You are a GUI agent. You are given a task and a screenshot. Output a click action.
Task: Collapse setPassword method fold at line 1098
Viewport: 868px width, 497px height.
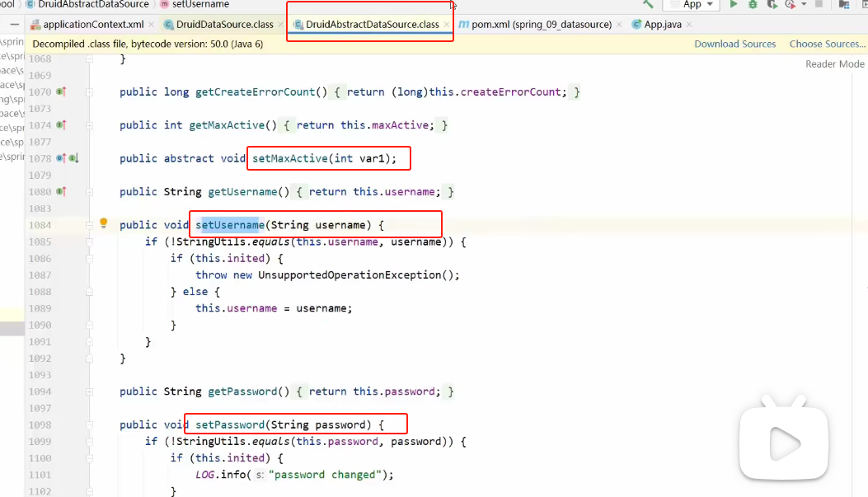89,424
